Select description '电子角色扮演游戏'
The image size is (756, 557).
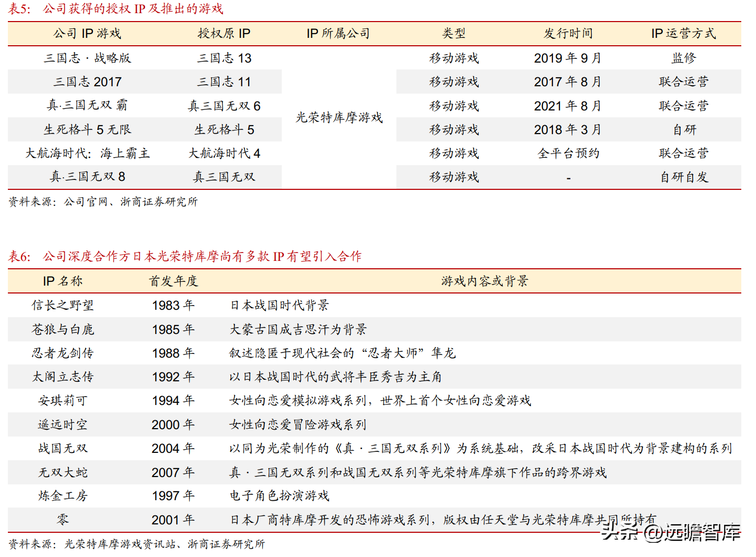tap(279, 495)
